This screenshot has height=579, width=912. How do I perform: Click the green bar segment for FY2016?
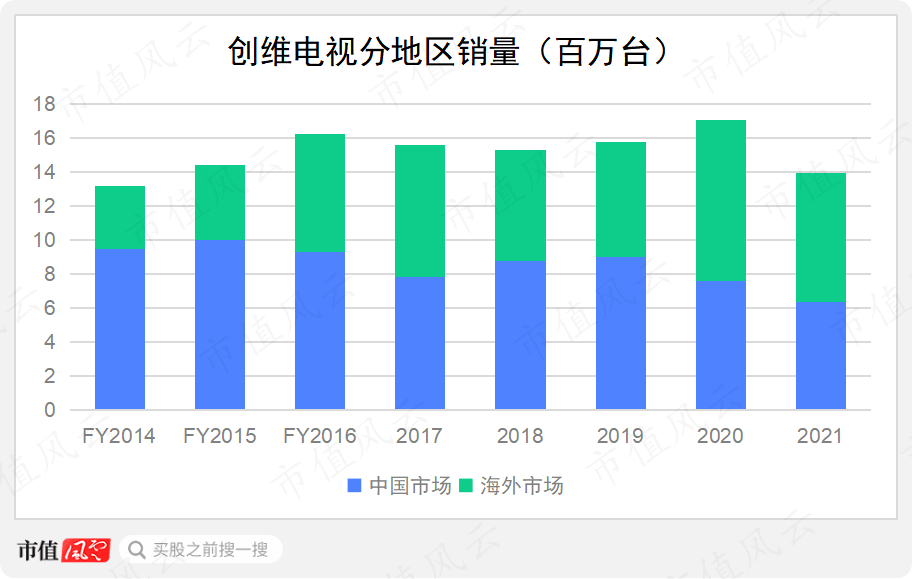pyautogui.click(x=320, y=192)
